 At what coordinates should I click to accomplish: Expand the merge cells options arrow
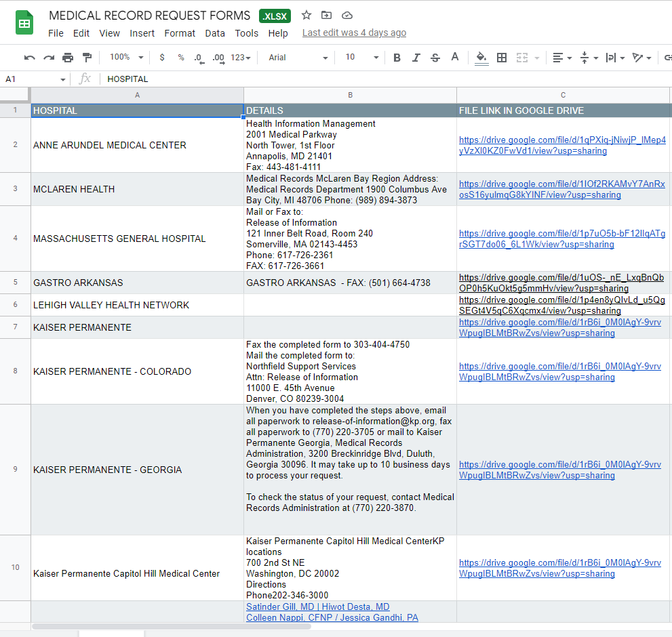[536, 58]
